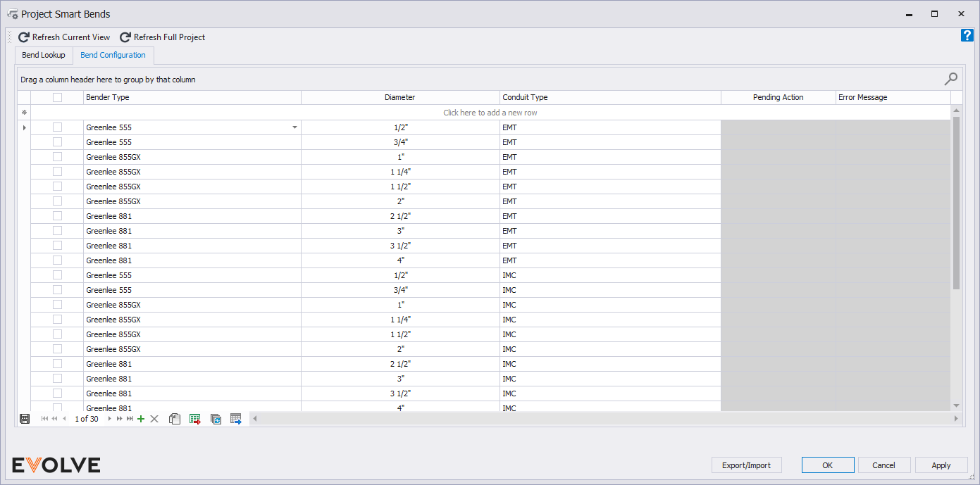This screenshot has height=485, width=980.
Task: Click the Cancel button
Action: [x=883, y=465]
